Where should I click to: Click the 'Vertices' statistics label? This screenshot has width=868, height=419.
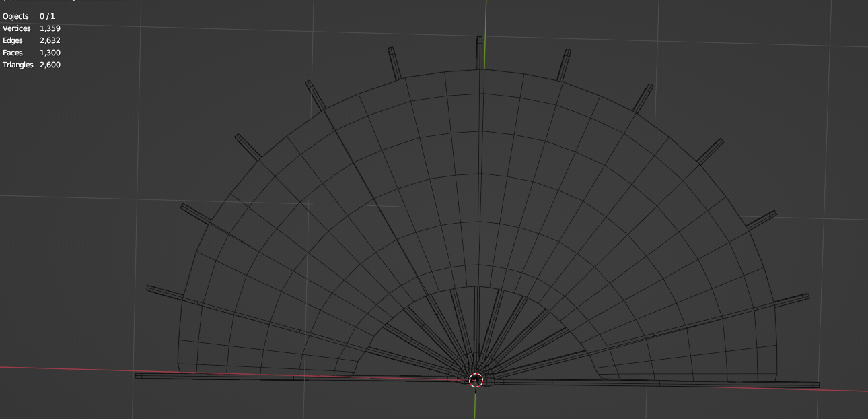(17, 28)
